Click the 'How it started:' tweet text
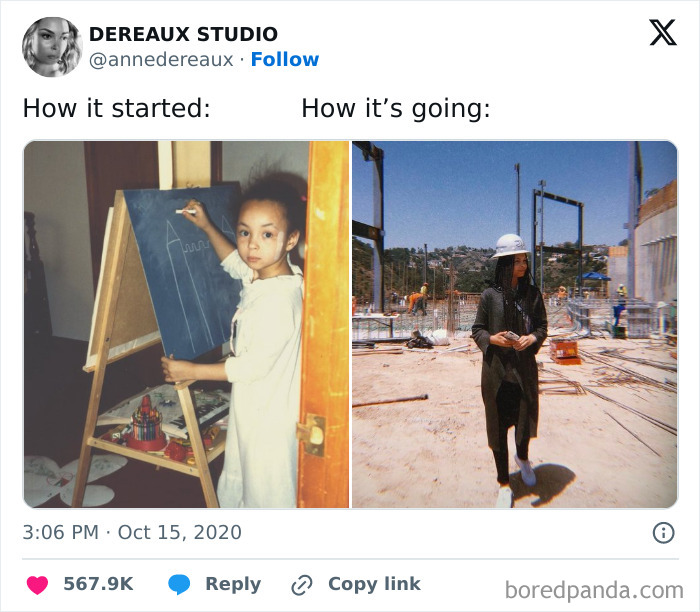This screenshot has height=612, width=700. click(x=117, y=108)
